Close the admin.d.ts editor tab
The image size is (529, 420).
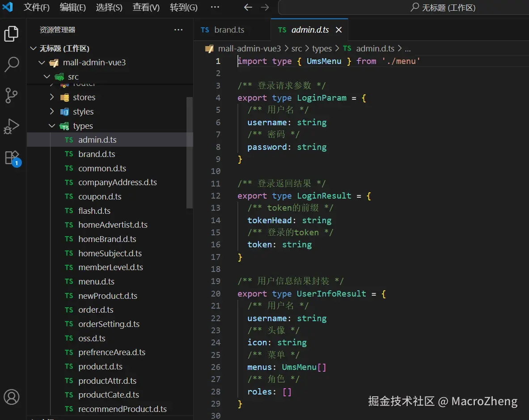(x=339, y=30)
